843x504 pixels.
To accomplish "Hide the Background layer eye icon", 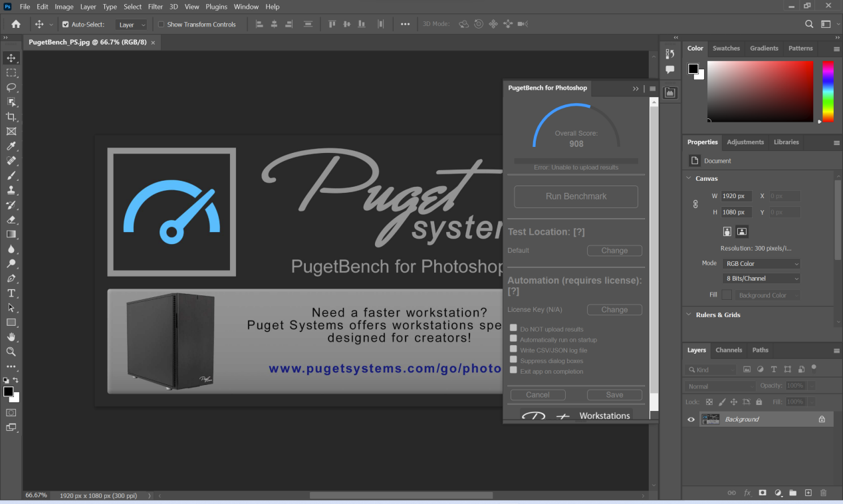I will pos(691,420).
